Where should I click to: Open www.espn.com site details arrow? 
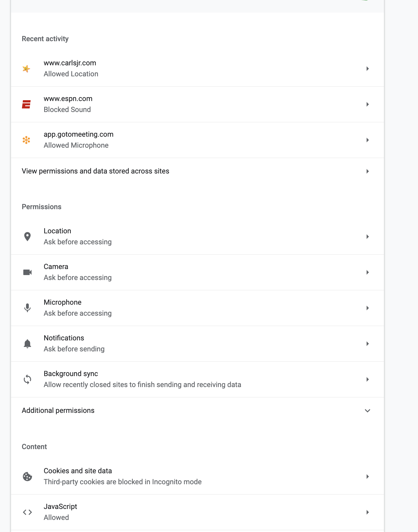click(x=368, y=104)
